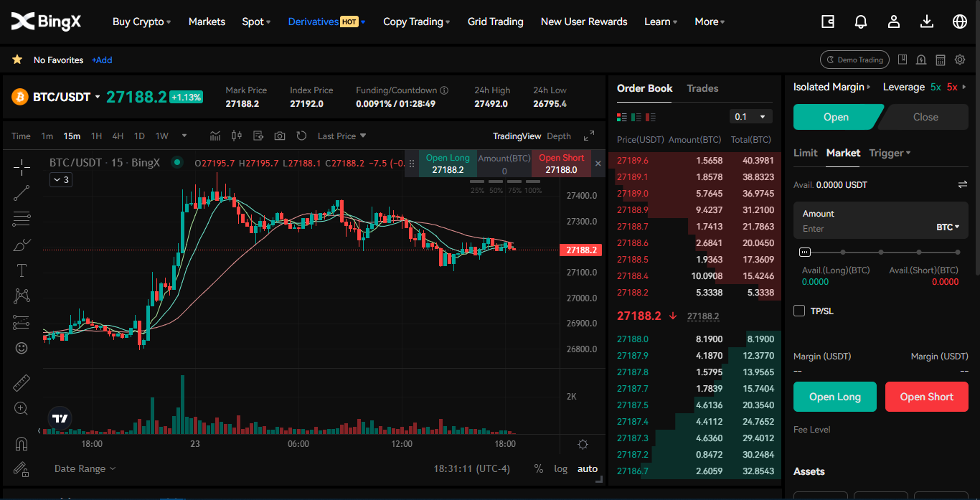Open the BTC unit dropdown
Image resolution: width=980 pixels, height=500 pixels.
coord(948,227)
